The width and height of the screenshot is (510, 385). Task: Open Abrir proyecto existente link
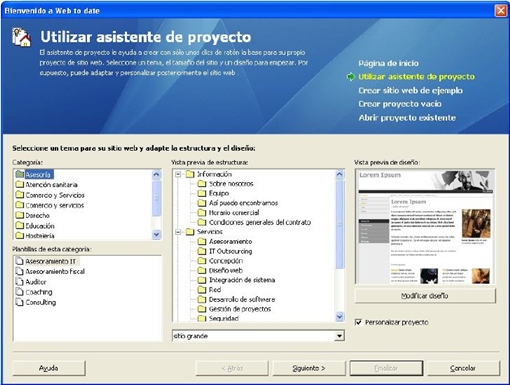[x=407, y=118]
